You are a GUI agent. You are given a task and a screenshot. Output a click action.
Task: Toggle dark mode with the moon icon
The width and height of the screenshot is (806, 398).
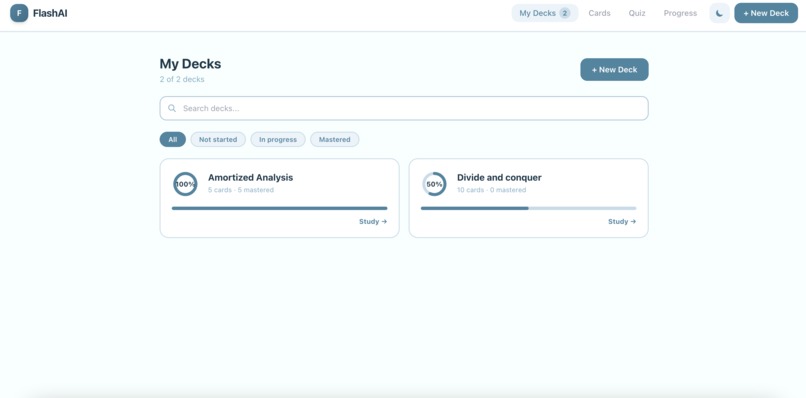tap(719, 13)
